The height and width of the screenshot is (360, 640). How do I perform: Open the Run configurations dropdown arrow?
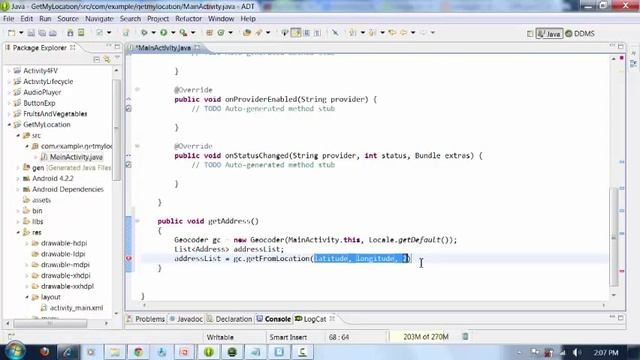173,33
